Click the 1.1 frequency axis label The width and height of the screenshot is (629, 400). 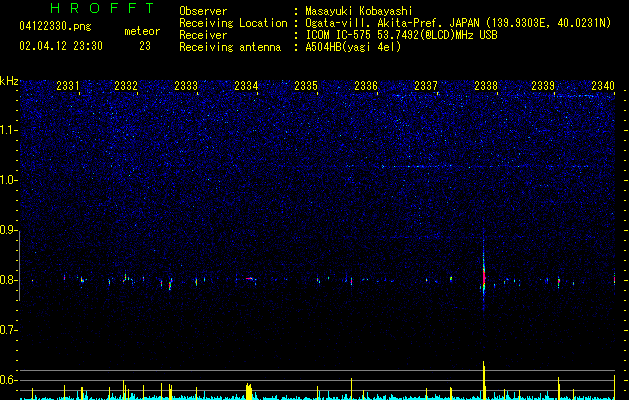(x=8, y=130)
